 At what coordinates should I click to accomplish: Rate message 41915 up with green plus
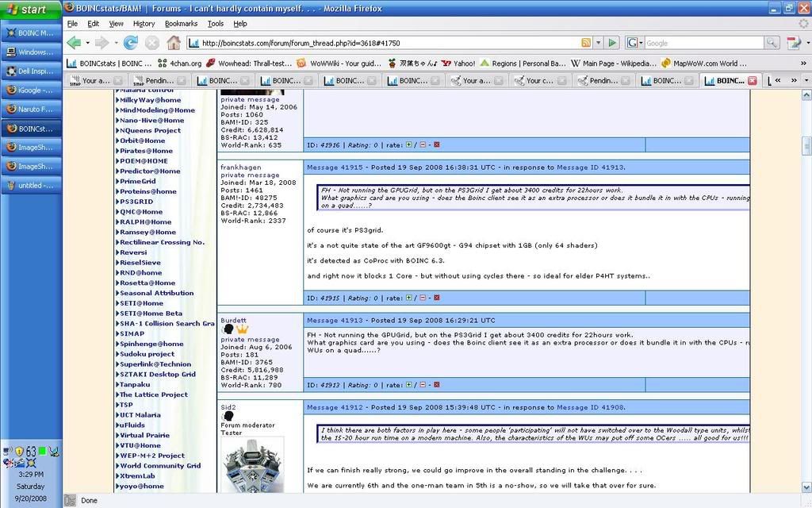(x=409, y=298)
